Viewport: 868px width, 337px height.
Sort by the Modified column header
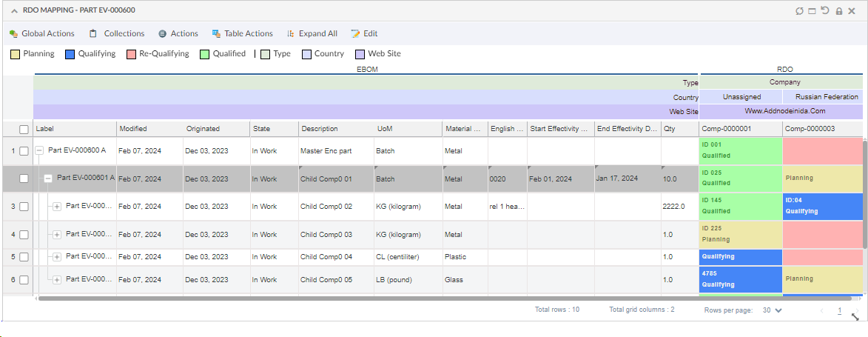[133, 128]
